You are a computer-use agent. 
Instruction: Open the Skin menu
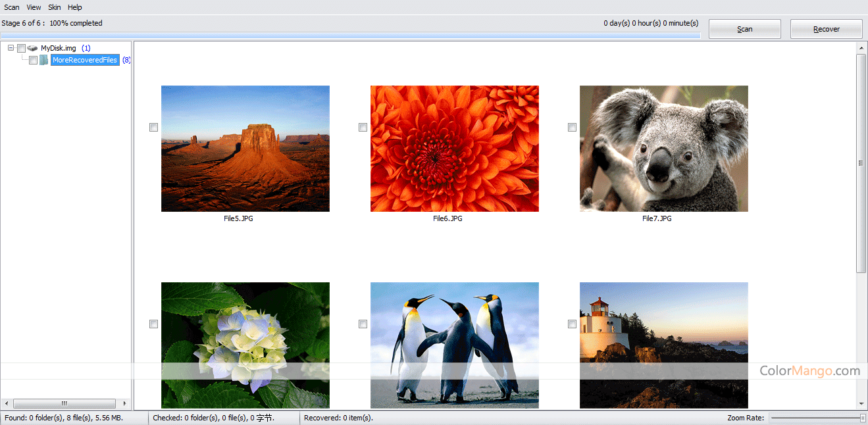(x=55, y=7)
